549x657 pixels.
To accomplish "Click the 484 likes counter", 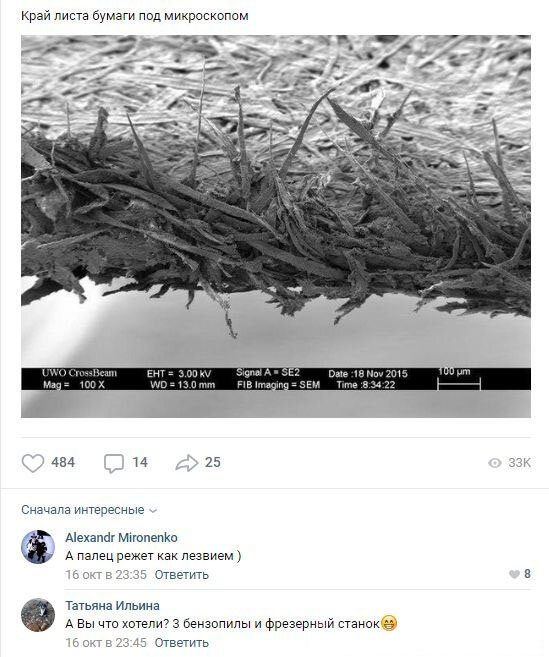I will click(63, 463).
